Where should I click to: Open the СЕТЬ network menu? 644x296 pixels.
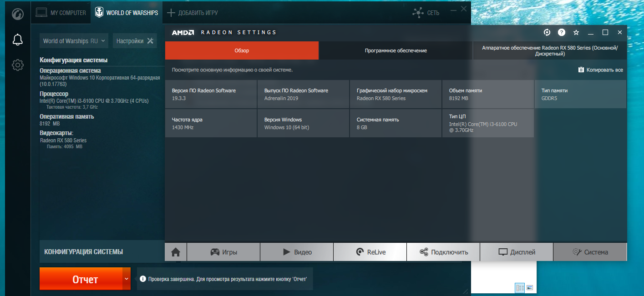[426, 13]
